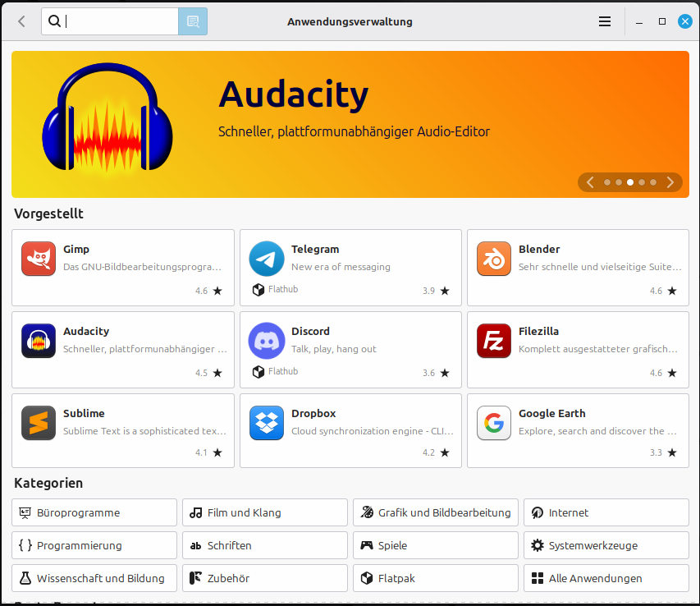The height and width of the screenshot is (606, 700).
Task: Open Spiele category
Action: click(x=436, y=545)
